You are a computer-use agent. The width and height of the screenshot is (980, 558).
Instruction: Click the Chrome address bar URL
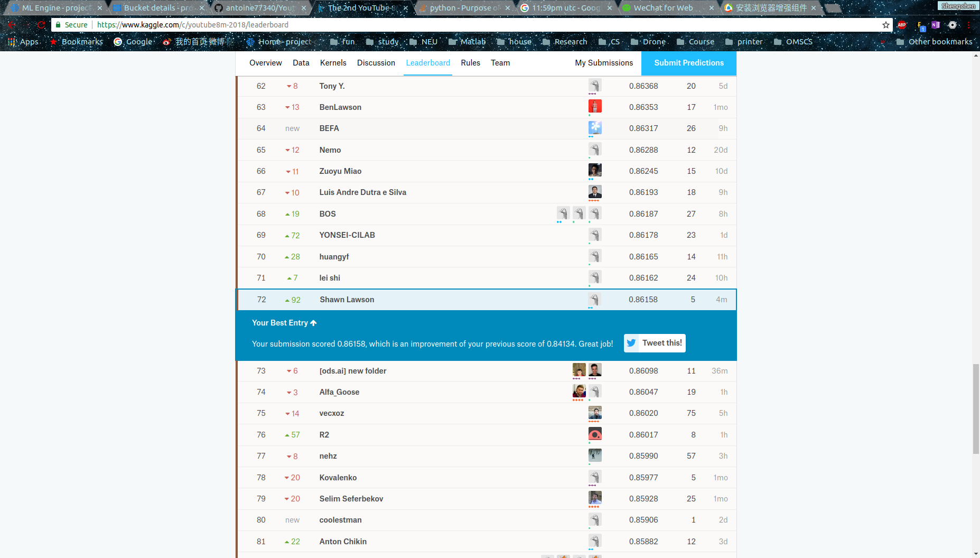pyautogui.click(x=193, y=25)
